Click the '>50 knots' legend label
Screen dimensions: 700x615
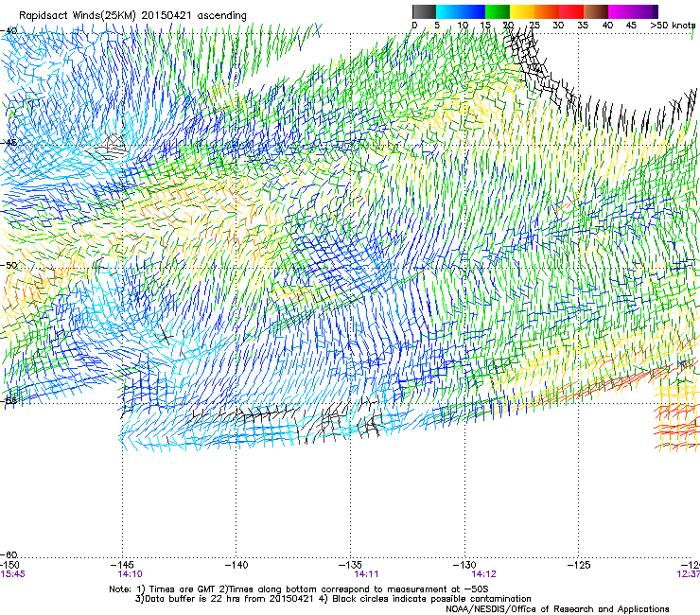point(673,26)
